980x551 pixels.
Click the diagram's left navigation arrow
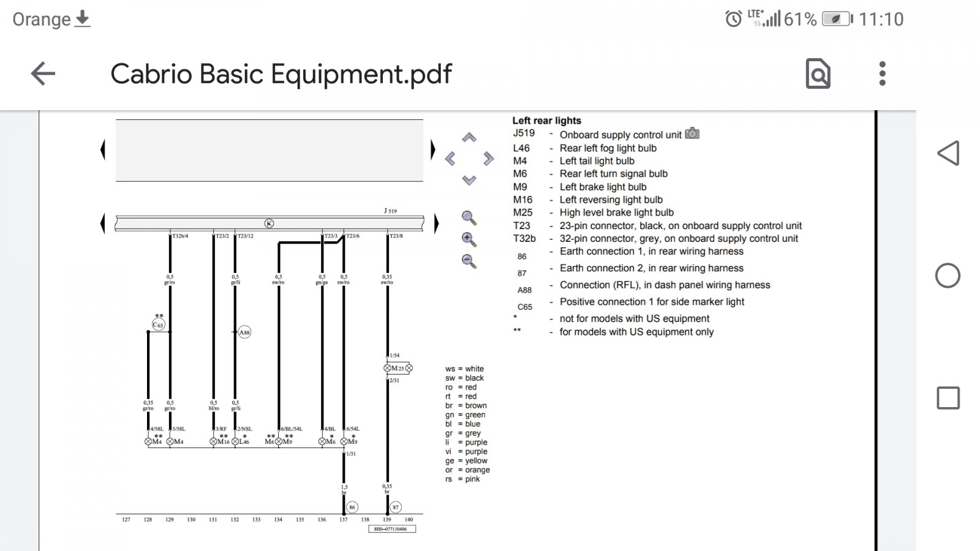(x=450, y=159)
